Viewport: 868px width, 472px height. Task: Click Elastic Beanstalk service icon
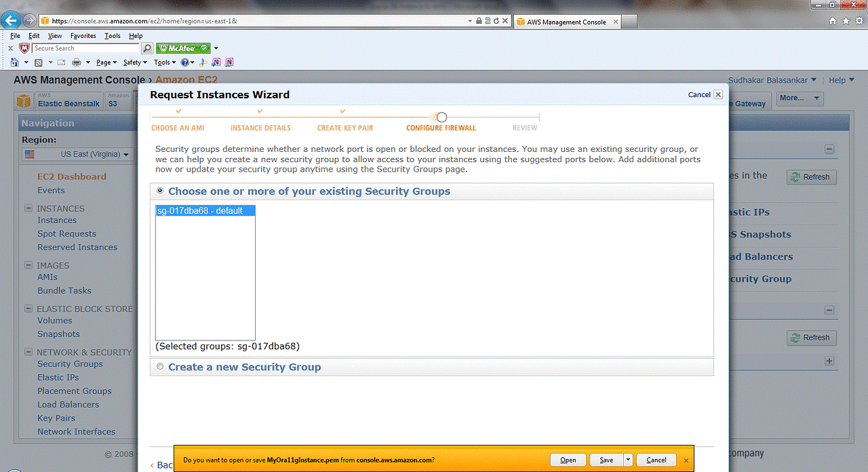coord(24,101)
